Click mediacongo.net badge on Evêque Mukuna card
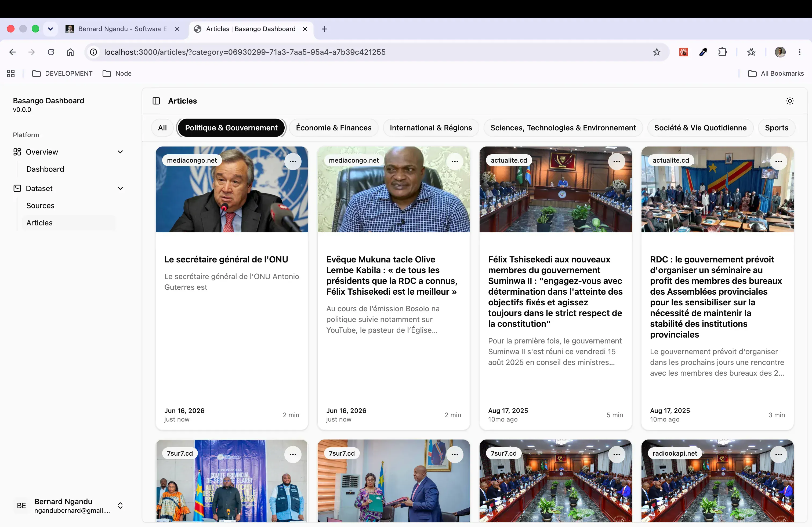812x527 pixels. click(x=354, y=160)
